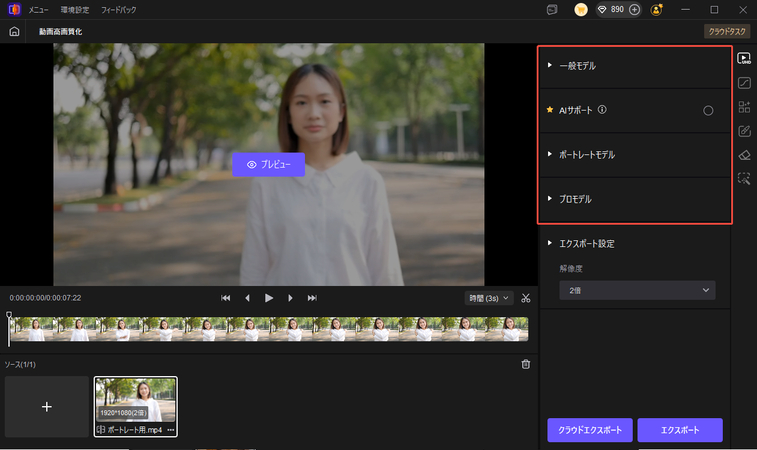This screenshot has height=450, width=757.
Task: Click the プレビュー button on video
Action: pyautogui.click(x=268, y=164)
